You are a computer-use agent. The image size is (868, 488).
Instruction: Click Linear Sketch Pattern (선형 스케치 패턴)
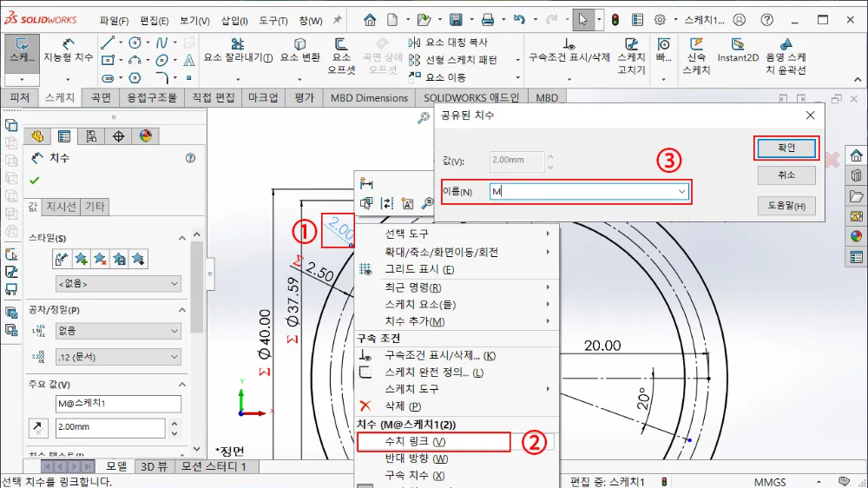[453, 60]
